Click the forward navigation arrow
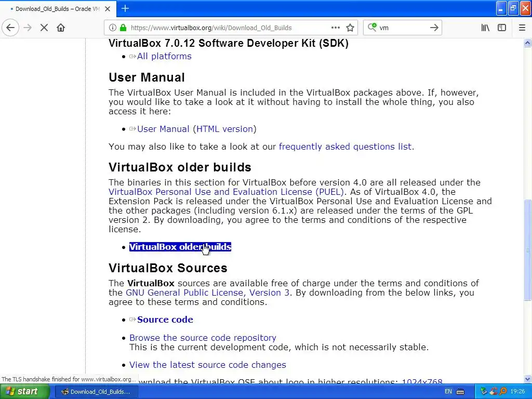Viewport: 532px width, 399px height. (x=28, y=28)
